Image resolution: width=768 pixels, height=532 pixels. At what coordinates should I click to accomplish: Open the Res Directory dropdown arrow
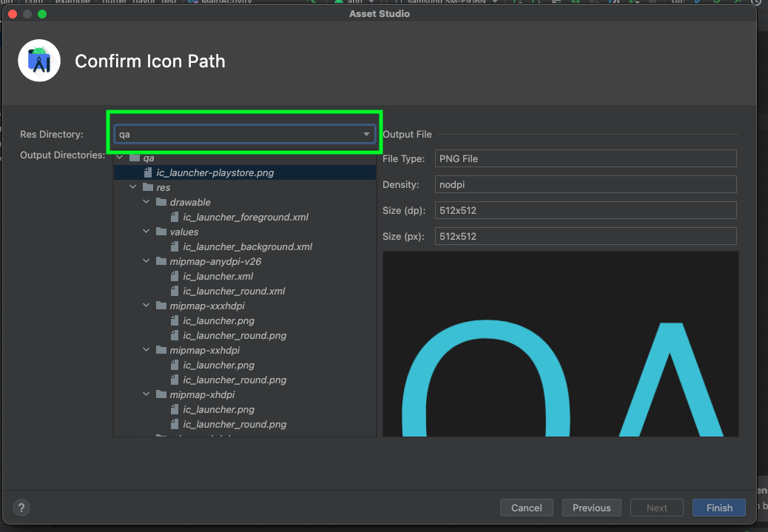pos(366,134)
